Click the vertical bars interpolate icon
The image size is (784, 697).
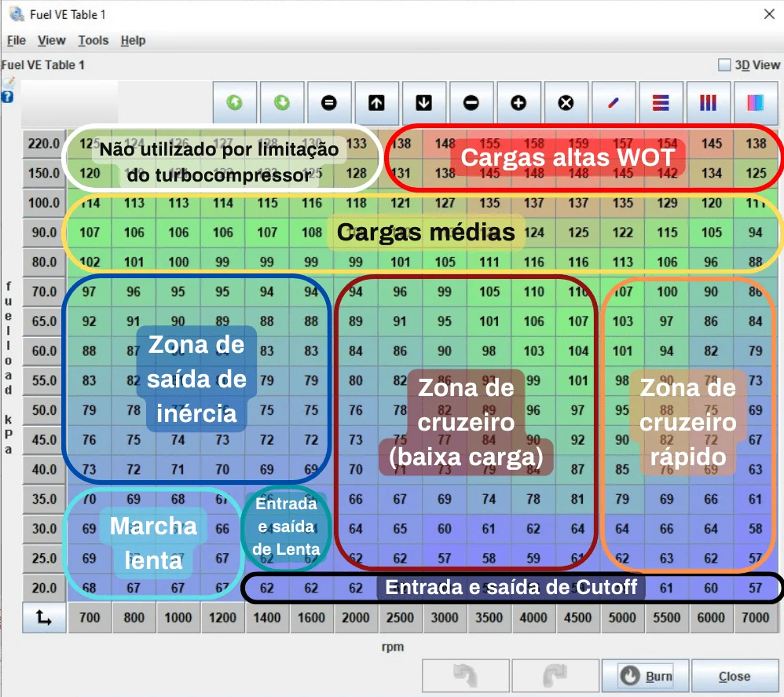point(708,103)
